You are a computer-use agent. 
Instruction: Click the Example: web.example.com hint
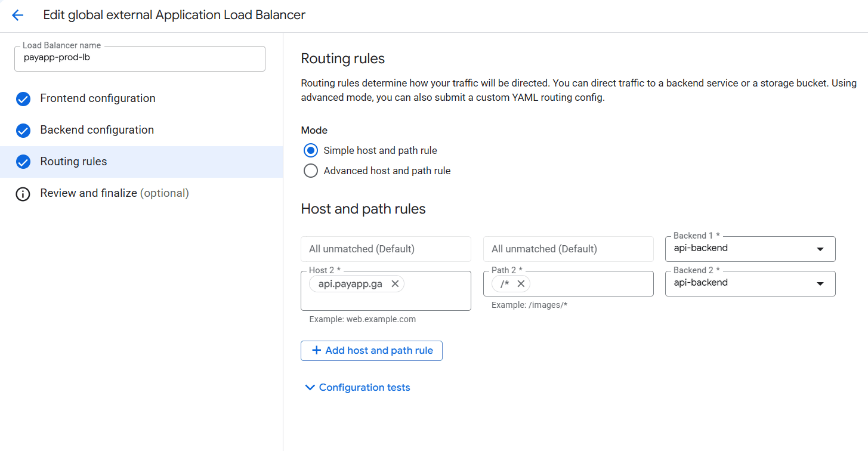pos(363,319)
